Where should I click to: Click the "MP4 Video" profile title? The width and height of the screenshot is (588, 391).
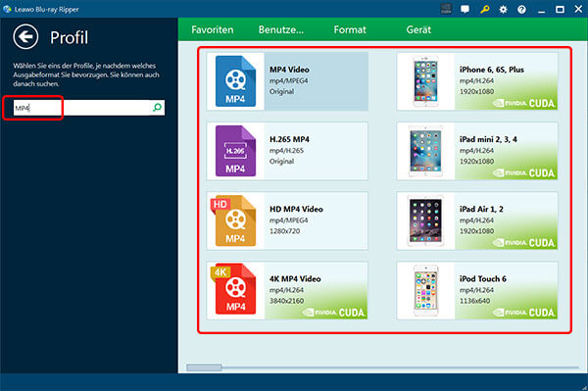[289, 70]
